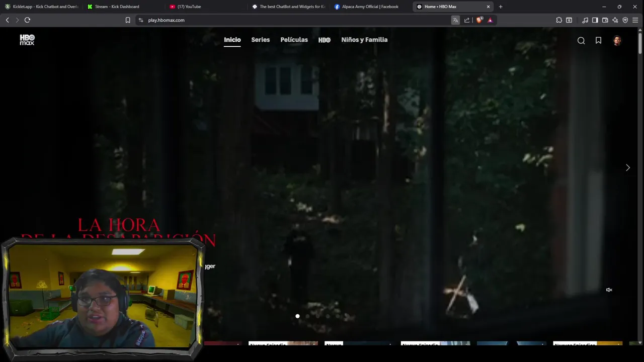The width and height of the screenshot is (644, 362).
Task: Open the profile avatar menu
Action: point(617,41)
